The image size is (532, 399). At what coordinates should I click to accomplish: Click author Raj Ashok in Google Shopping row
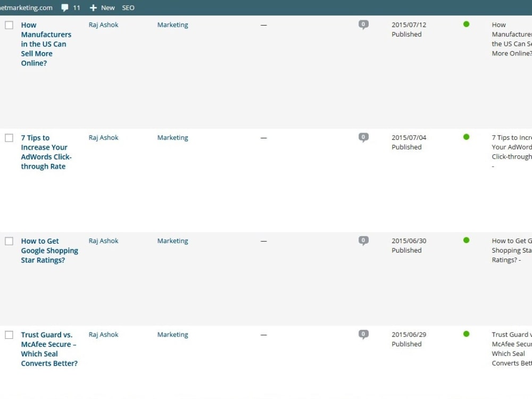(x=104, y=240)
